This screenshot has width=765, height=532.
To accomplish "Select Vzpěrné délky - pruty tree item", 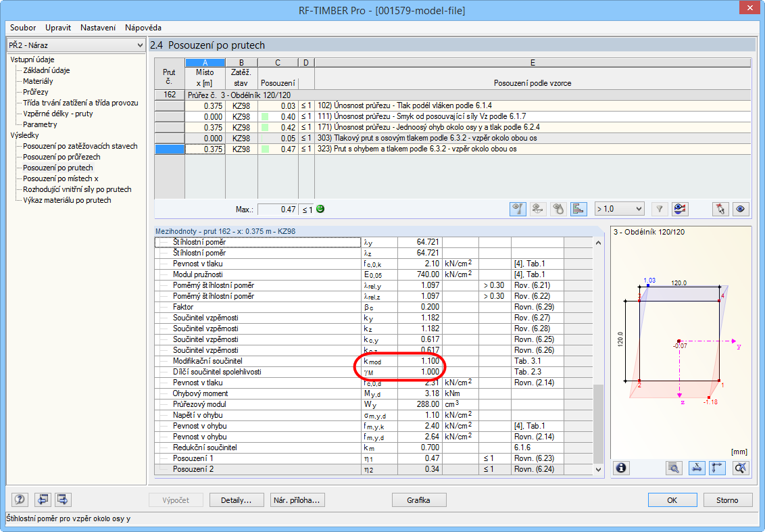I will 58,114.
